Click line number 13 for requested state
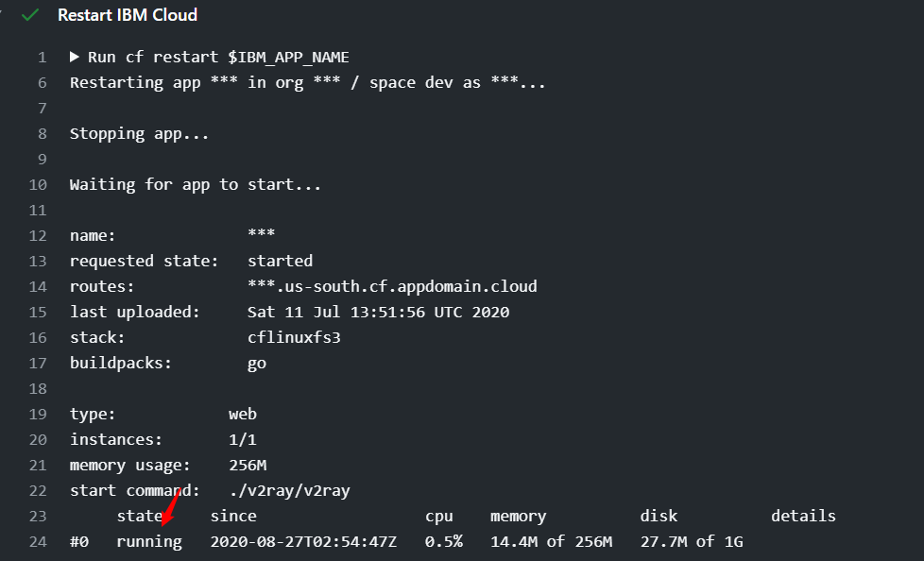This screenshot has height=561, width=924. (38, 262)
